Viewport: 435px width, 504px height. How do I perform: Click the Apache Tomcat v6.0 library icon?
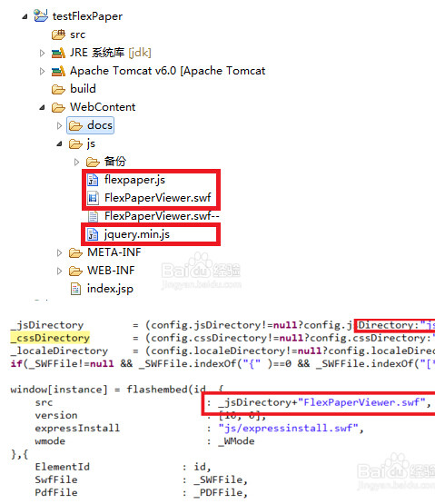(58, 71)
